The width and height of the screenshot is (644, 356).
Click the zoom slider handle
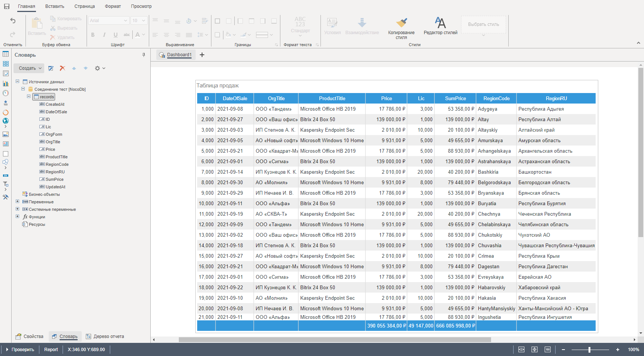point(589,349)
